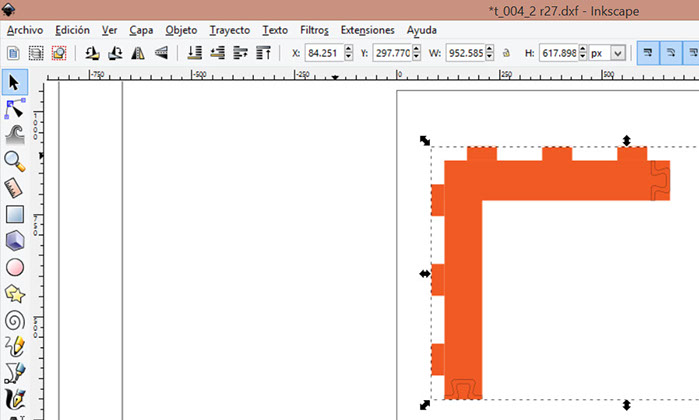Select the Selector arrow tool
The image size is (699, 420).
(x=14, y=82)
